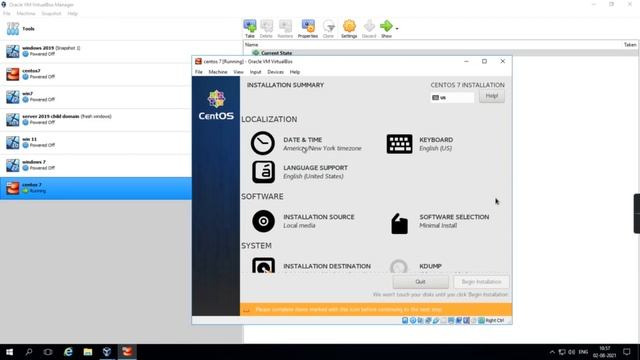Open Machine menu in VirtualBox Manager
Viewport: 640px width, 360px height.
tap(26, 13)
